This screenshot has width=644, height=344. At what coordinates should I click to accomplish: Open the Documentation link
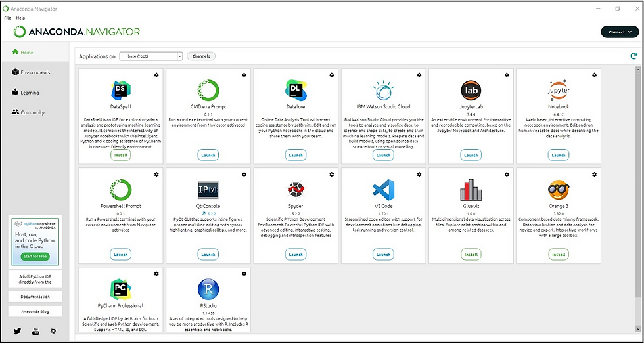pyautogui.click(x=35, y=296)
